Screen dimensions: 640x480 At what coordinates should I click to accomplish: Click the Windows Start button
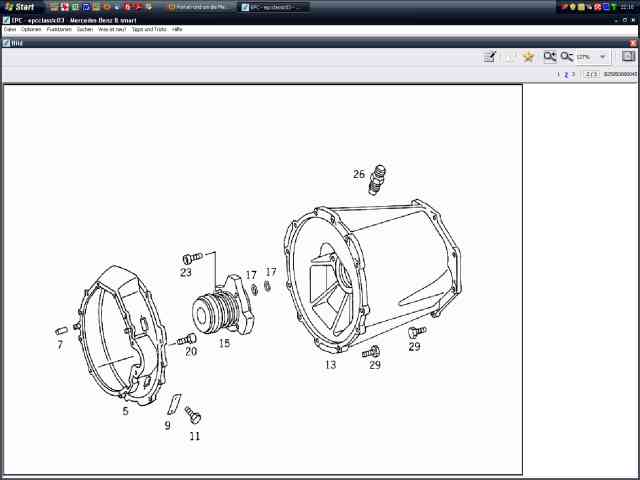[x=19, y=6]
